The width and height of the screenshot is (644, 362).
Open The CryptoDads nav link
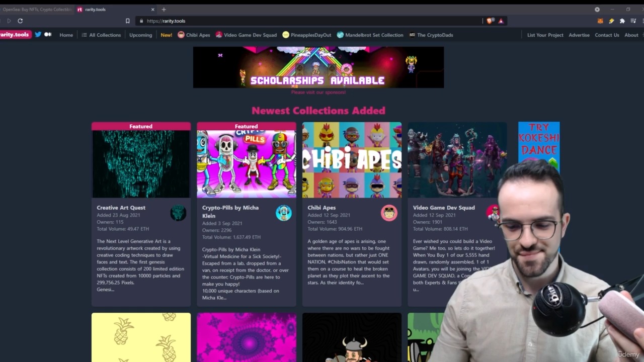click(435, 35)
